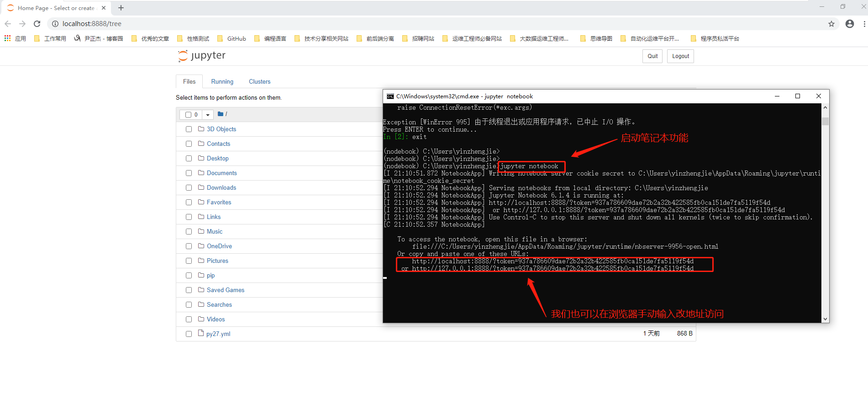
Task: Open the GitHub bookmark folder
Action: coord(232,38)
